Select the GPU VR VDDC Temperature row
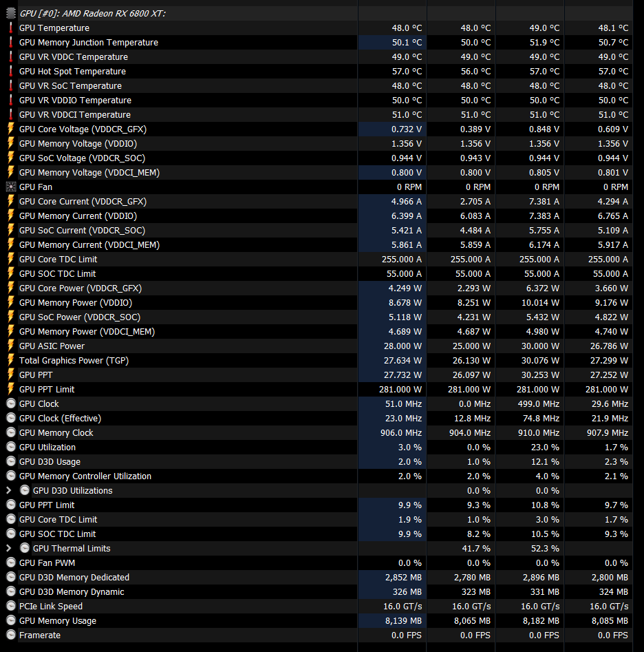Screen dimensions: 644x652 pos(319,57)
